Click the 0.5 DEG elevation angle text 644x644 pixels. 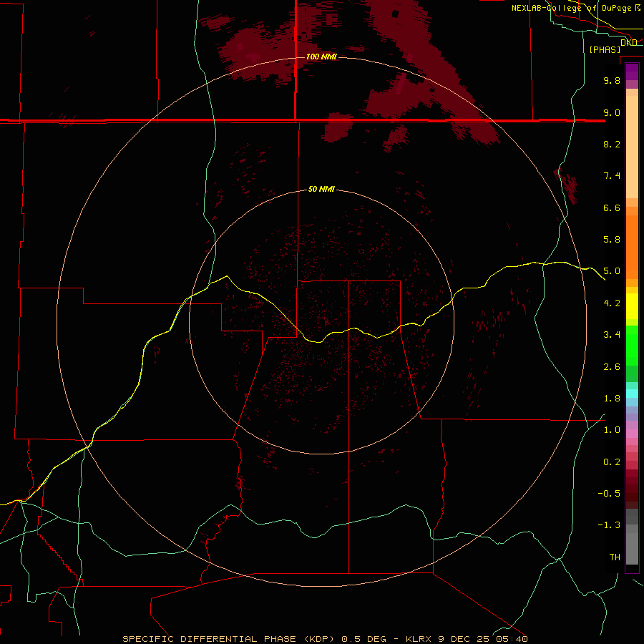click(x=364, y=639)
